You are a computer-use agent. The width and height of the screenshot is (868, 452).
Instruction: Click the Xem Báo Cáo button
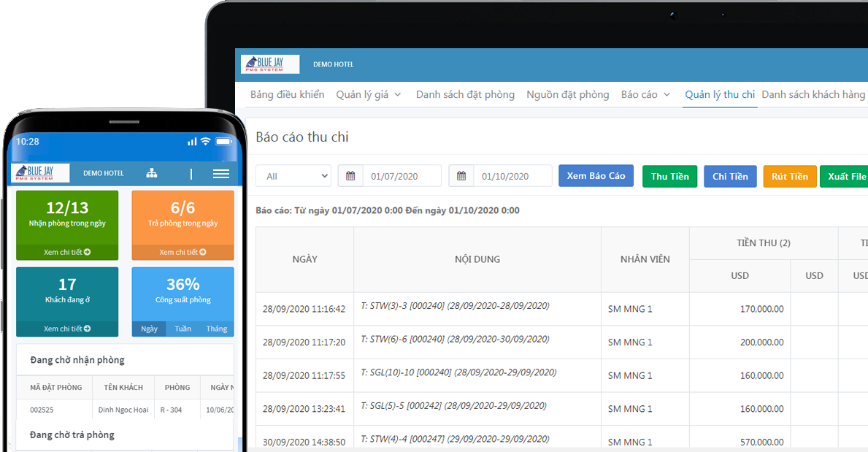click(596, 176)
